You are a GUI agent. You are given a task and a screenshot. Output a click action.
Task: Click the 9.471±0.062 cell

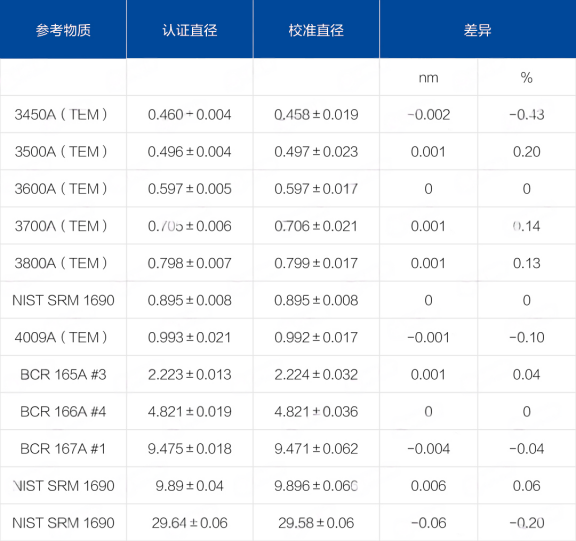[x=316, y=448]
